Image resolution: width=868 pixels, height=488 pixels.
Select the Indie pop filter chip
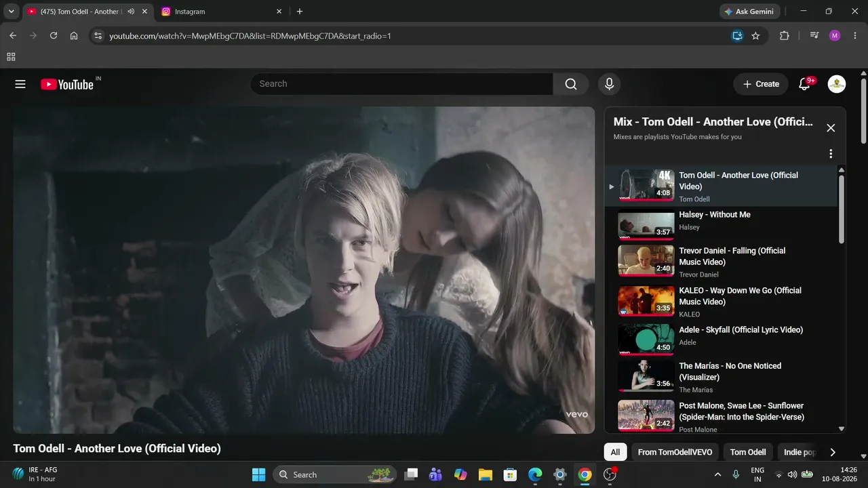pos(800,452)
